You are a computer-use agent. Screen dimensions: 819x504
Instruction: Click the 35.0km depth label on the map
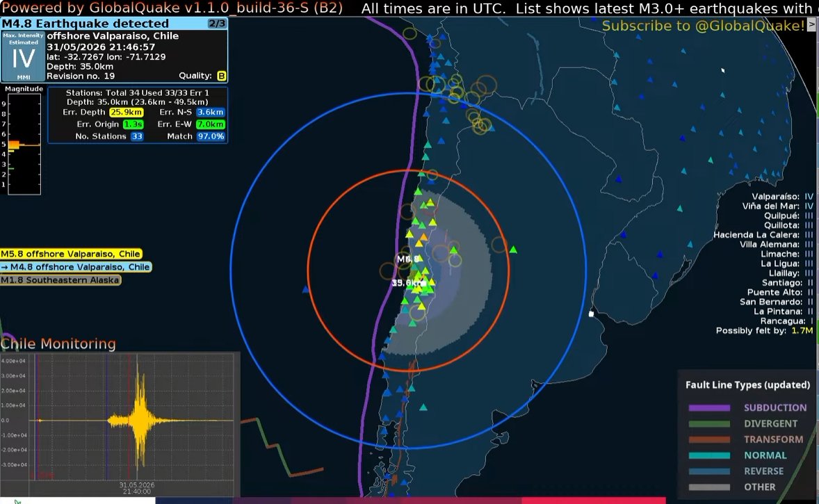pos(409,282)
